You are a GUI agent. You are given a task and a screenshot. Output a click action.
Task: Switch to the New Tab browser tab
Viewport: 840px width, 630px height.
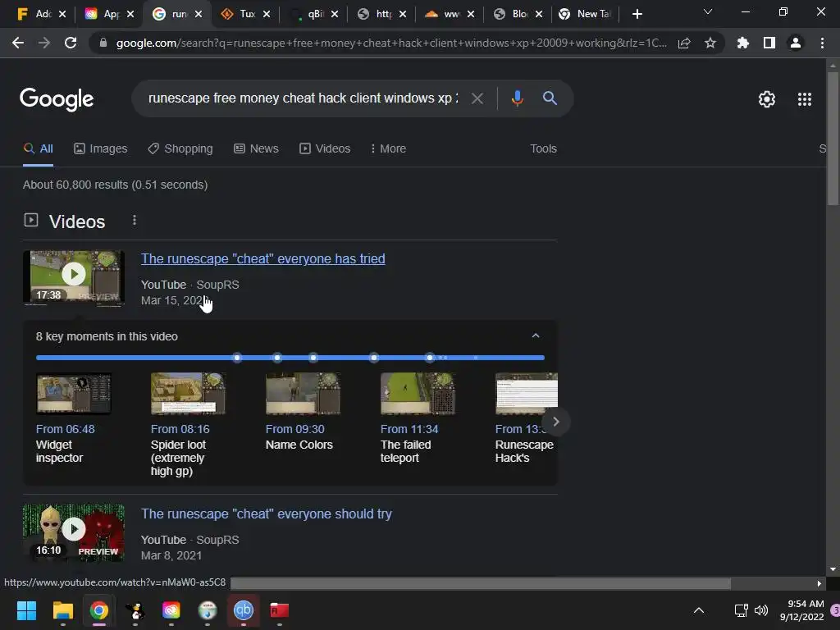[586, 15]
